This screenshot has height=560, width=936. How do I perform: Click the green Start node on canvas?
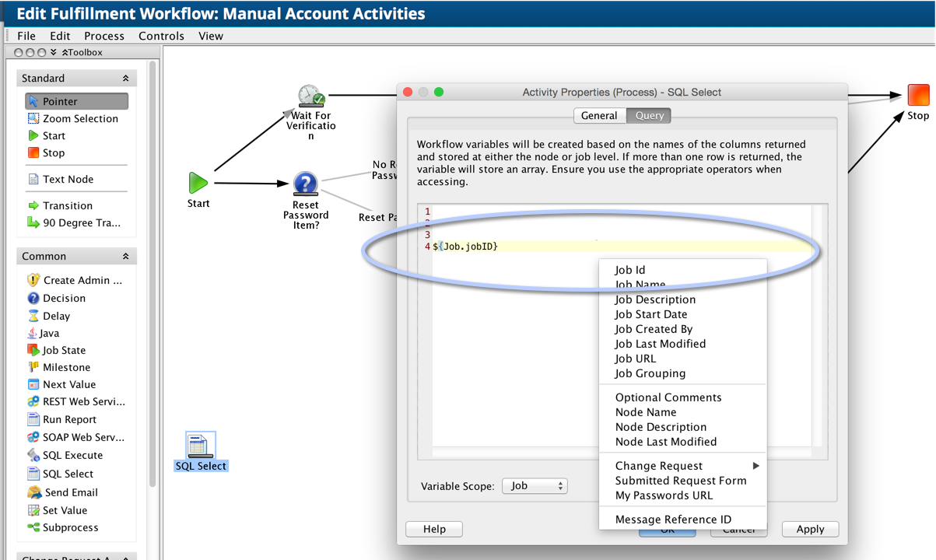[198, 184]
